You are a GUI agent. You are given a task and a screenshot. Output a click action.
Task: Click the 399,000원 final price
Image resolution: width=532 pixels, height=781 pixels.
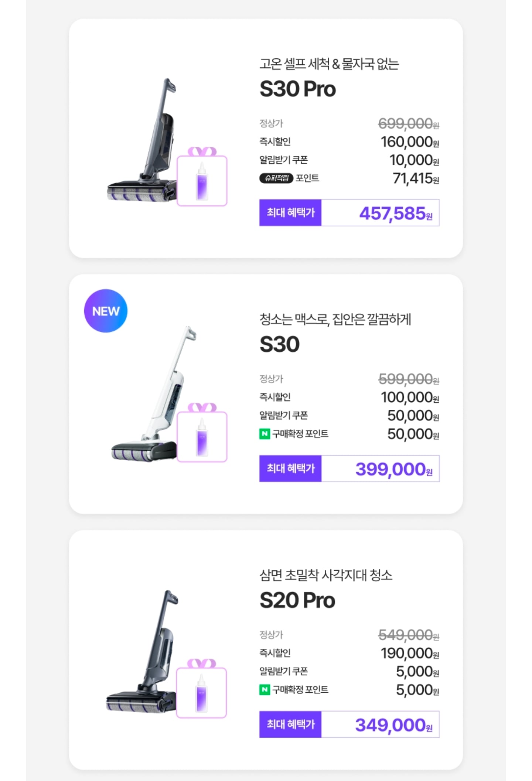393,469
